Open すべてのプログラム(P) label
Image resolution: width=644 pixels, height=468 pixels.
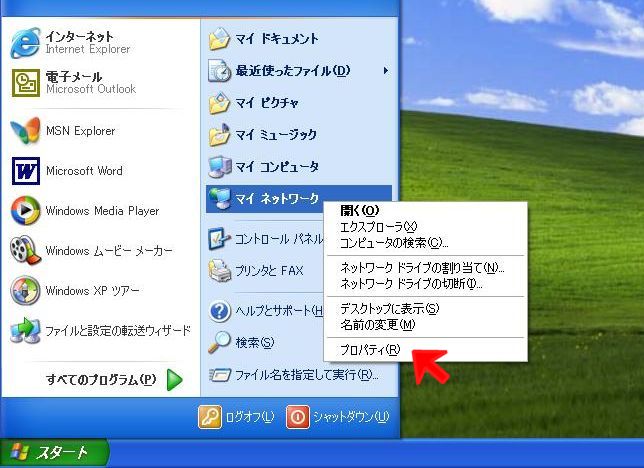tap(101, 379)
